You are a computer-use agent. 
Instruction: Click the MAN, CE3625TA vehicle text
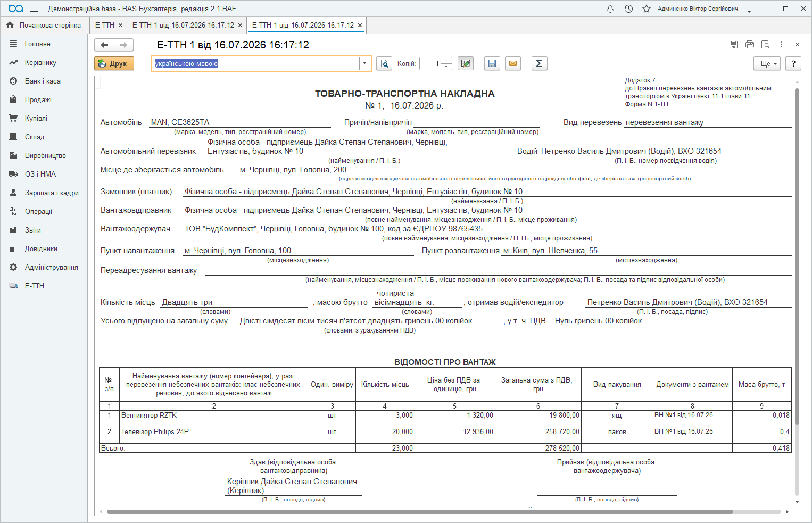tap(180, 122)
